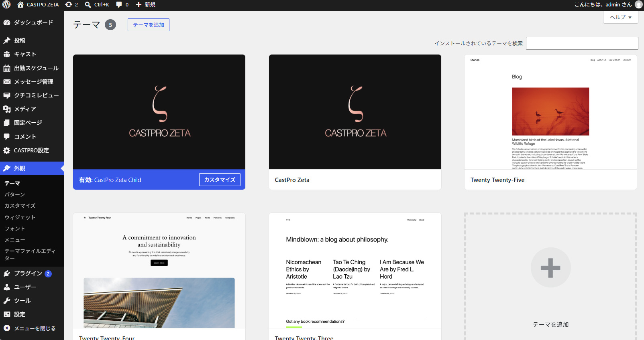The image size is (644, 340).
Task: Click the plus icon beside 新規
Action: [x=139, y=5]
